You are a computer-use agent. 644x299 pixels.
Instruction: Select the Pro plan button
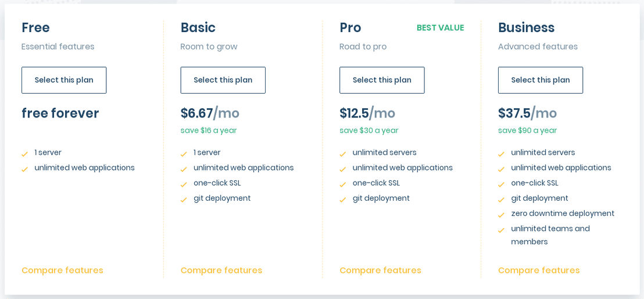[x=382, y=80]
